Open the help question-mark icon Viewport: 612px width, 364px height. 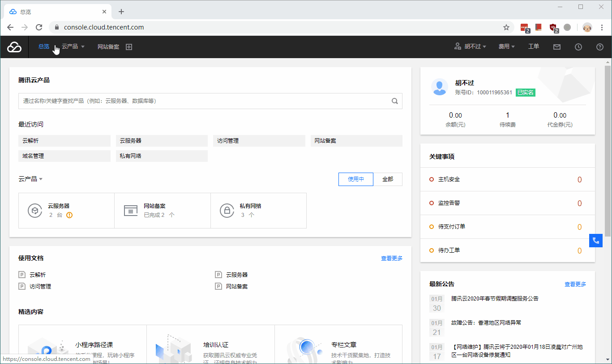click(x=600, y=47)
